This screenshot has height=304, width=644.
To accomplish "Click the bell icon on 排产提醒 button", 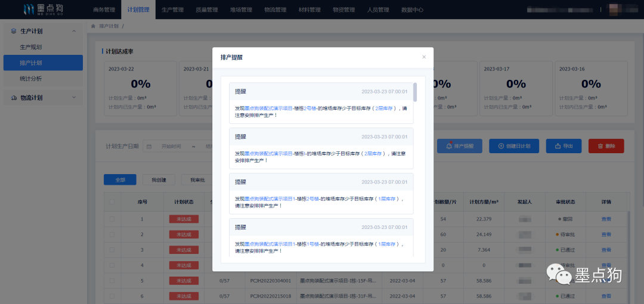I will coord(448,146).
